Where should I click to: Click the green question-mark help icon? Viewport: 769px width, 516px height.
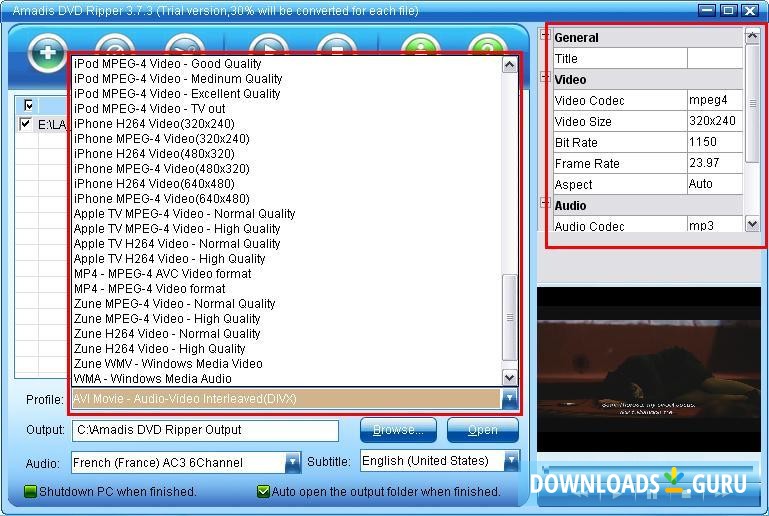(x=487, y=45)
